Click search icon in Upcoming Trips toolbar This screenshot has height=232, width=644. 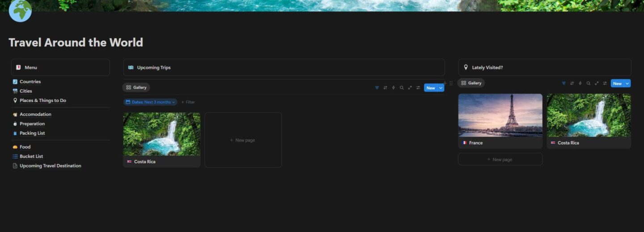click(x=402, y=88)
